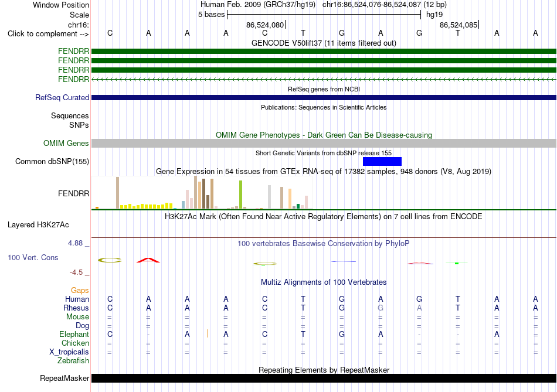The width and height of the screenshot is (557, 392).
Task: Click the OMIM Genes gray bar
Action: [324, 143]
